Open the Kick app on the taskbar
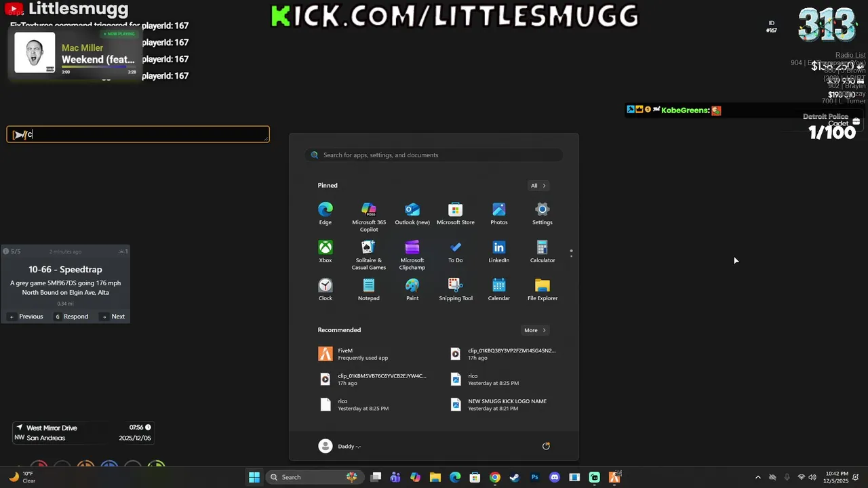 pos(595,477)
